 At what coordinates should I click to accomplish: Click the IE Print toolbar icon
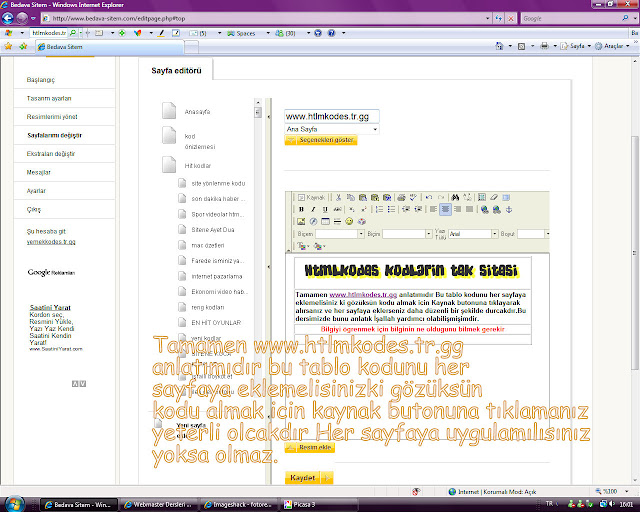click(544, 46)
